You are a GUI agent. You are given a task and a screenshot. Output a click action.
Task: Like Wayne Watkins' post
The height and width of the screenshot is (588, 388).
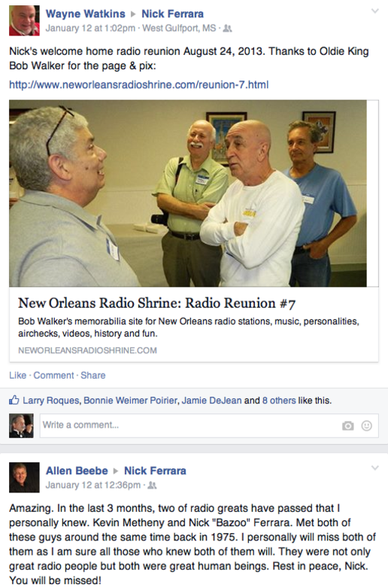point(17,376)
